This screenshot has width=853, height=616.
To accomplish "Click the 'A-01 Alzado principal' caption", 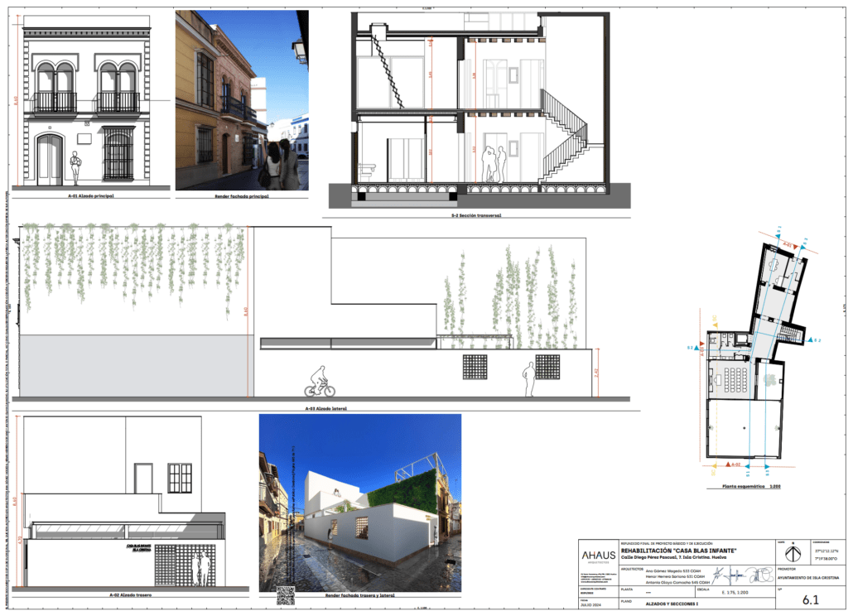I will [90, 197].
